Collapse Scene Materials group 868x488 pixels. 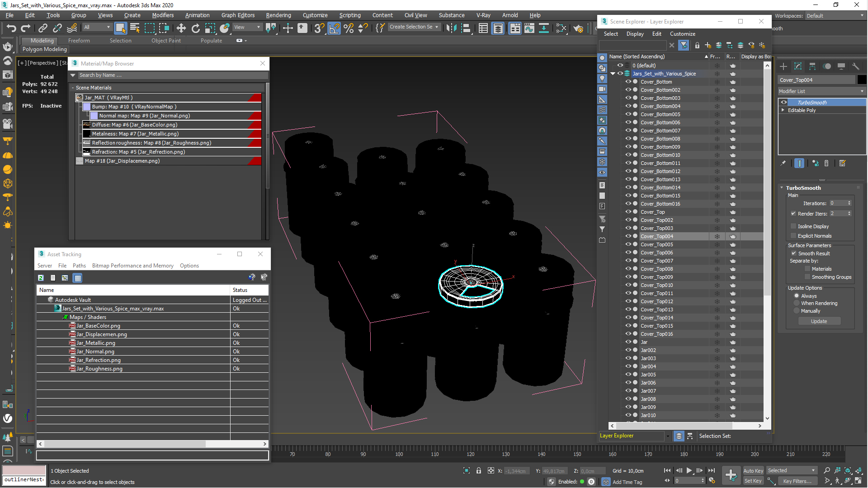pos(73,88)
